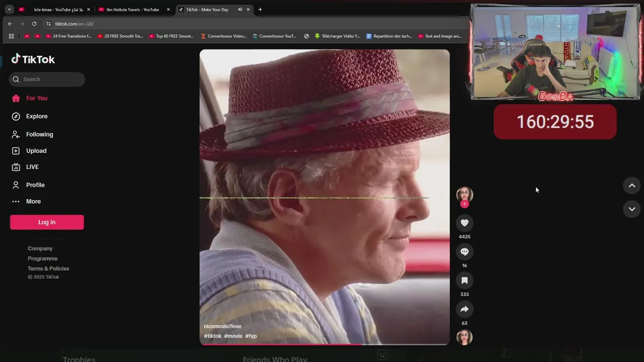Click the Log in button
Screen dimensions: 644x362
point(47,222)
